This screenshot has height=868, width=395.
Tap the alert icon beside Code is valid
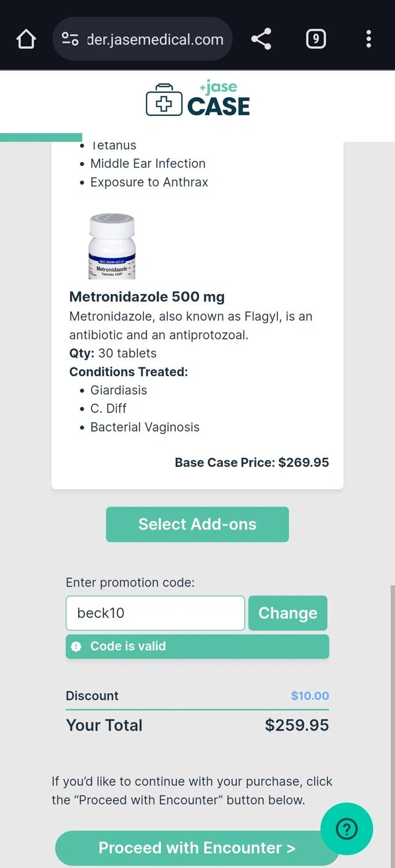[x=76, y=646]
